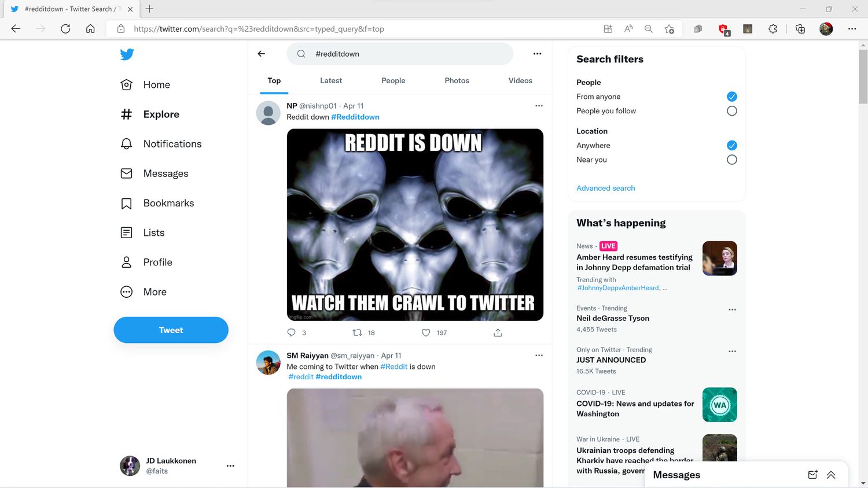Open browser Collections icon

pos(800,29)
